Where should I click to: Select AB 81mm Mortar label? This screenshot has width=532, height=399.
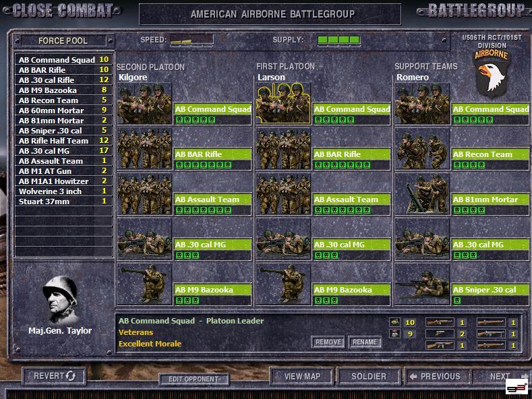(491, 199)
